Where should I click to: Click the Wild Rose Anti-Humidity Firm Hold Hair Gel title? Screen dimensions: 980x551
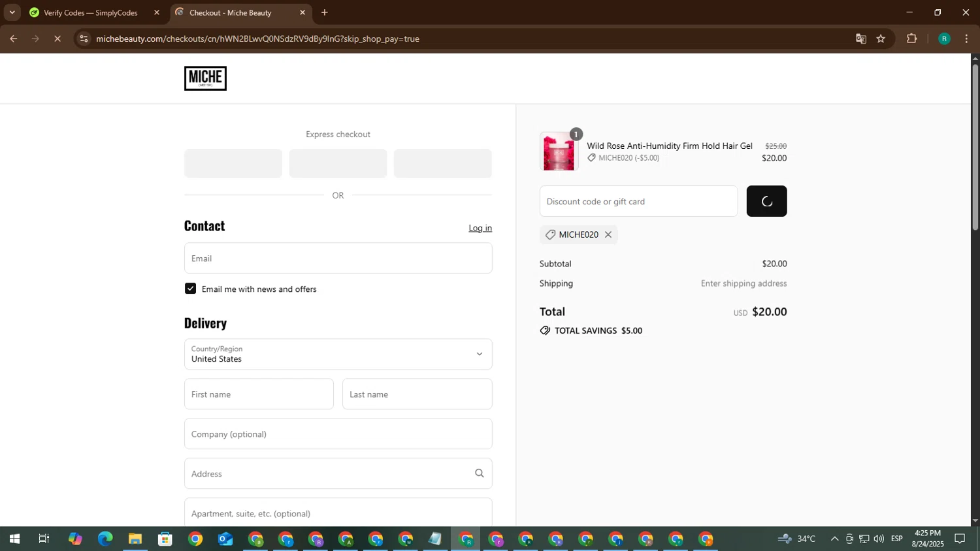pyautogui.click(x=670, y=146)
